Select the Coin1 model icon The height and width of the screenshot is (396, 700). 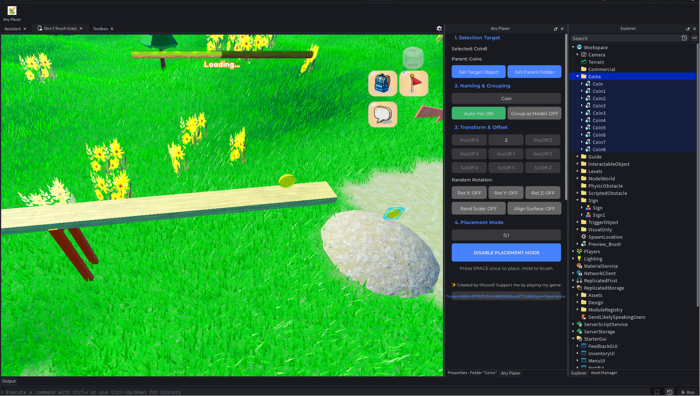588,91
